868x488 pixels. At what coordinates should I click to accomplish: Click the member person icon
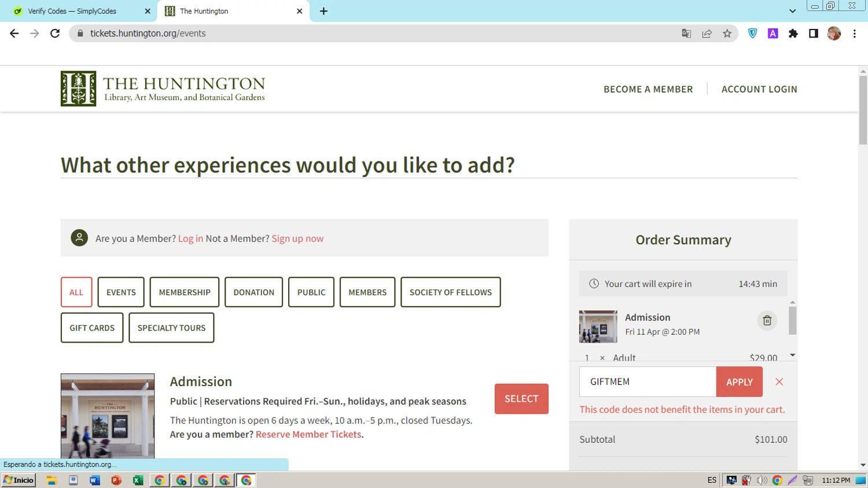79,238
